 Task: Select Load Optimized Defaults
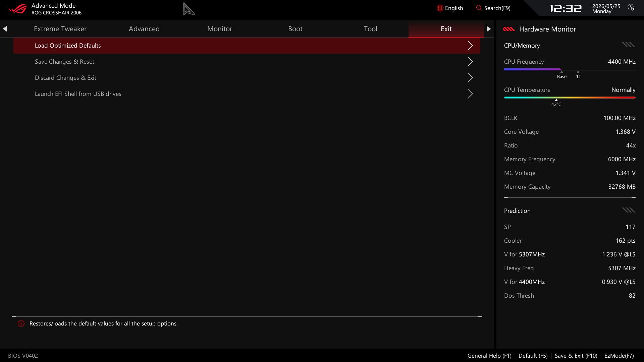pyautogui.click(x=247, y=46)
